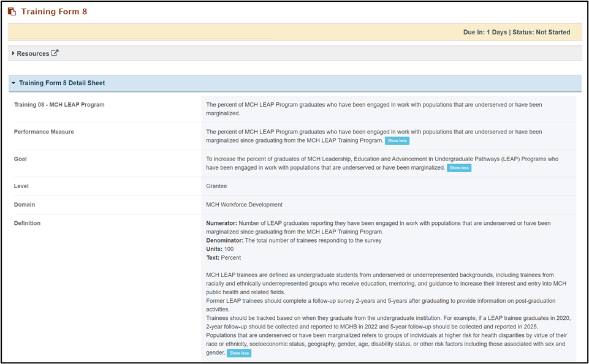Click Show less in Performance Measure row
The height and width of the screenshot is (364, 589).
tap(397, 140)
